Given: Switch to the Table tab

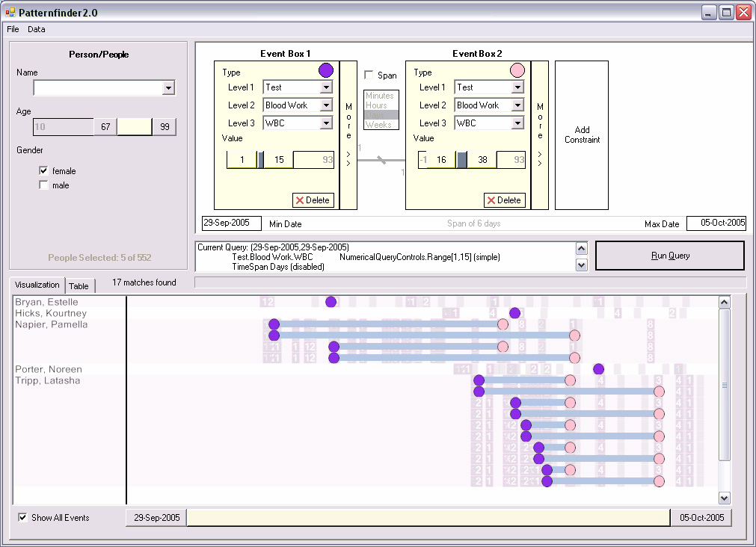Looking at the screenshot, I should pos(79,285).
